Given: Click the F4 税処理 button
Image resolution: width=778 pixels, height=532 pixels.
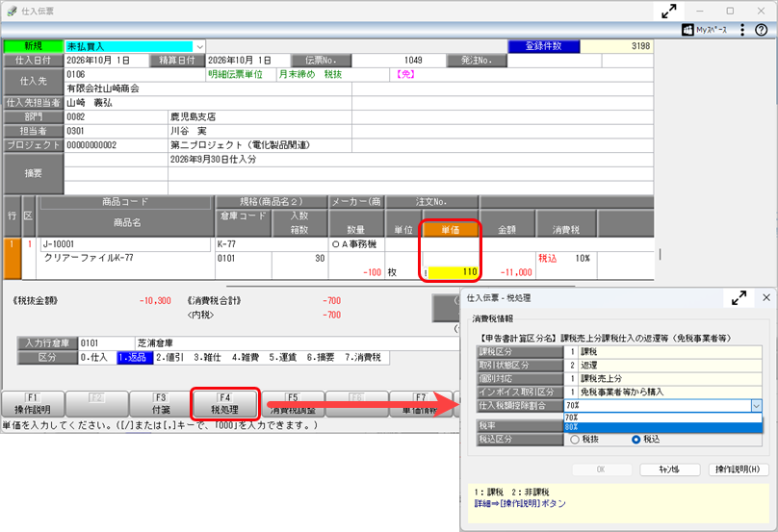Looking at the screenshot, I should point(224,404).
